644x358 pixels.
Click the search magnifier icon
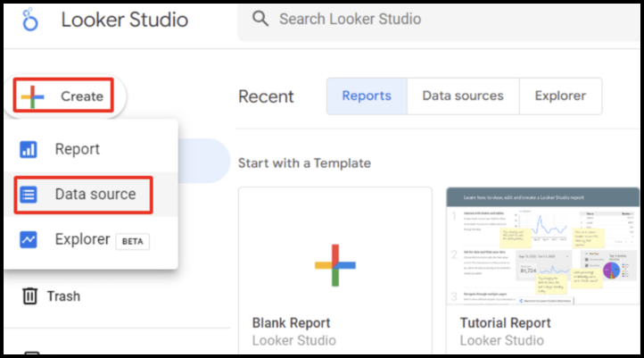(x=260, y=19)
